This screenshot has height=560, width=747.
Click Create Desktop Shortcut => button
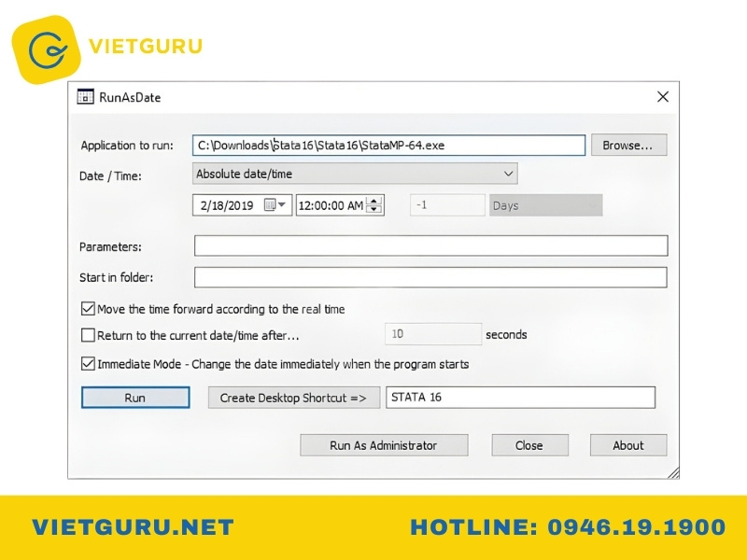[294, 398]
